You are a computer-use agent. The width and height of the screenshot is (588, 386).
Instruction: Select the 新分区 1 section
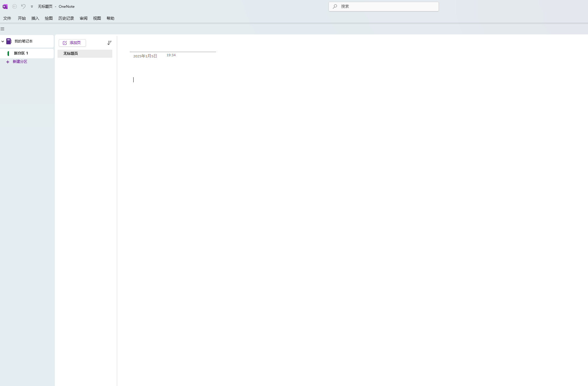(x=21, y=53)
